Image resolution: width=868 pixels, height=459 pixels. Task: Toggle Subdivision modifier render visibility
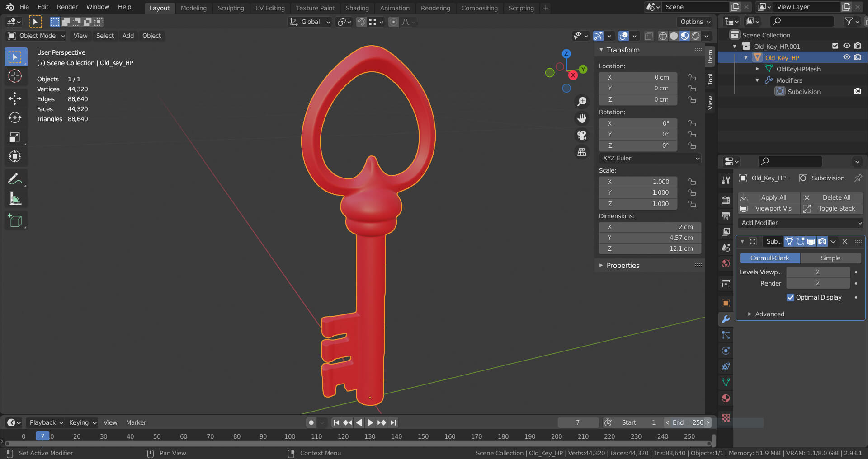(x=822, y=241)
